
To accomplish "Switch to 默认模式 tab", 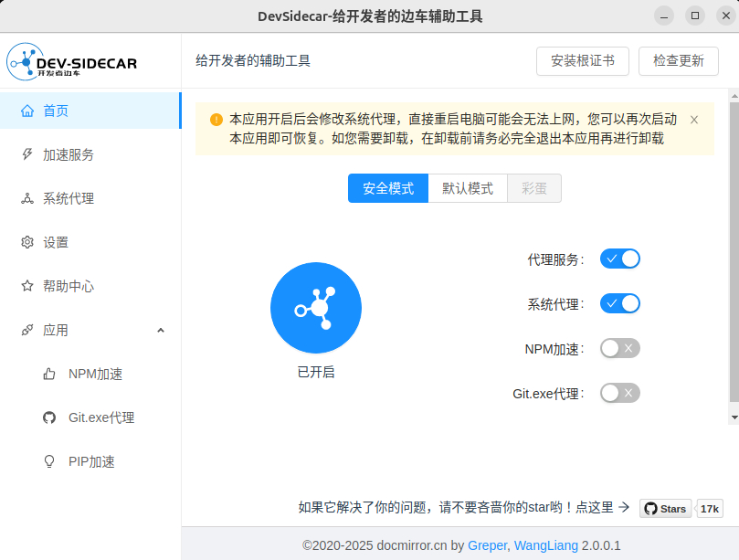I will click(x=468, y=188).
